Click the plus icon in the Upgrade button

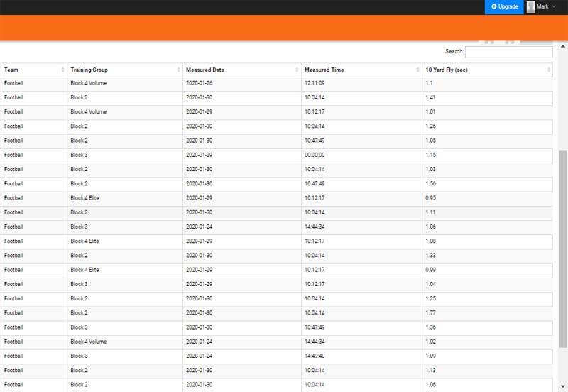coord(493,6)
